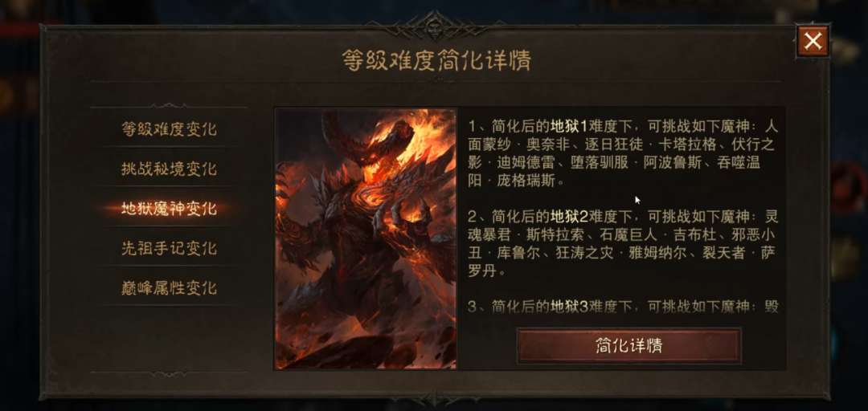Viewport: 868px width, 411px height.
Task: Open the 等级难度变化 tab
Action: 169,129
